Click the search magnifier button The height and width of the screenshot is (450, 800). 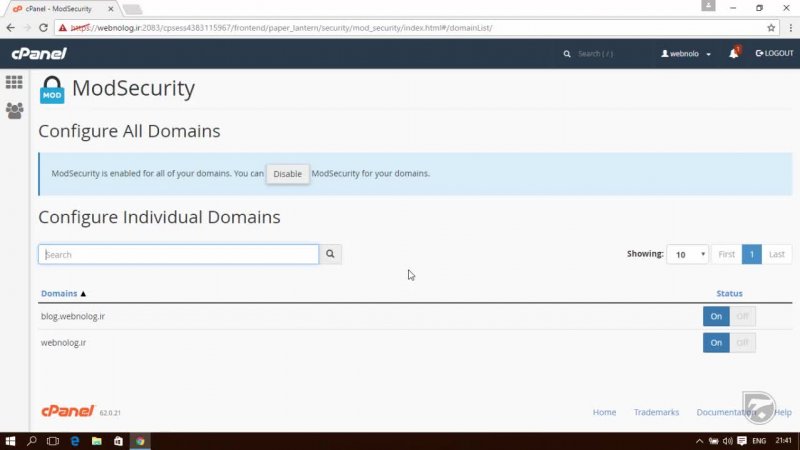[331, 255]
